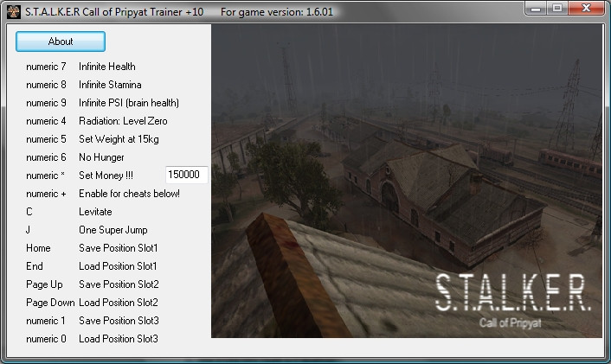Click the 'numeric 9' hotkey label
Image resolution: width=611 pixels, height=364 pixels.
point(46,103)
